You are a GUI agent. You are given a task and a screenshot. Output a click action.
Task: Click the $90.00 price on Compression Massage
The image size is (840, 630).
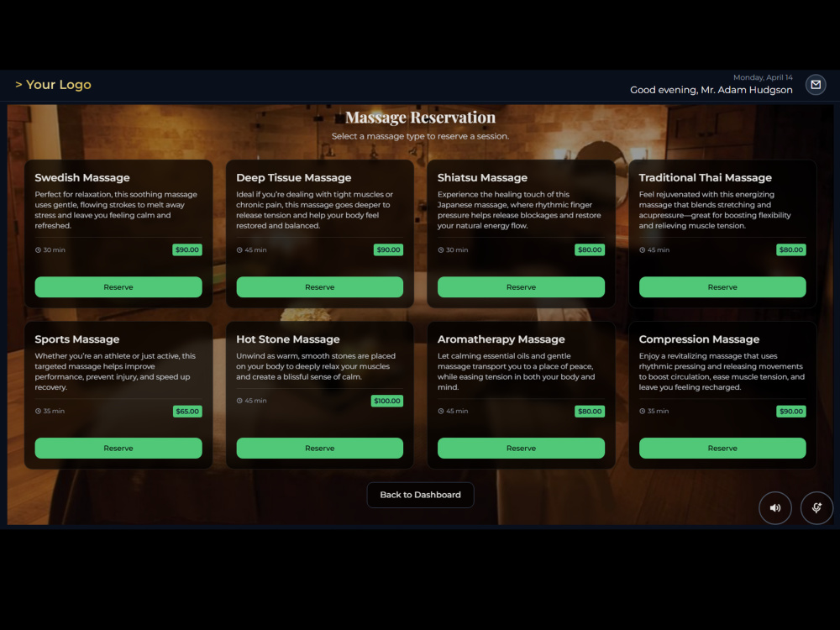791,412
